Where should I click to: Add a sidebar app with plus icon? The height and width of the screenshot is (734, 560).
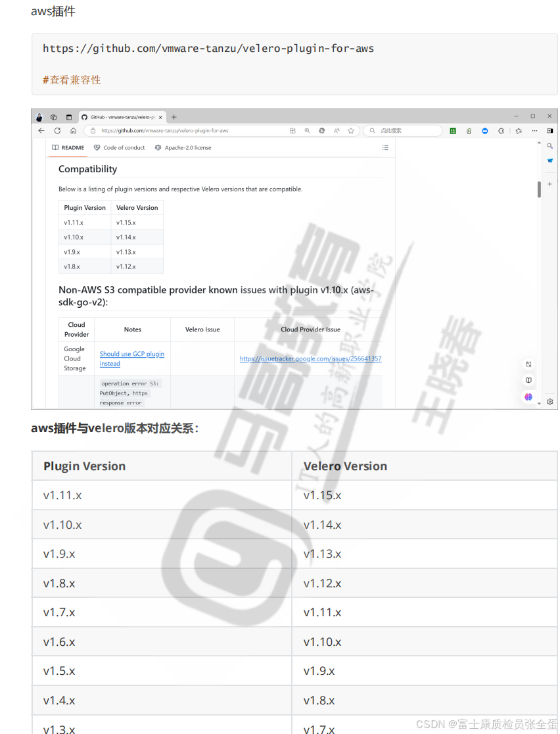pos(549,184)
